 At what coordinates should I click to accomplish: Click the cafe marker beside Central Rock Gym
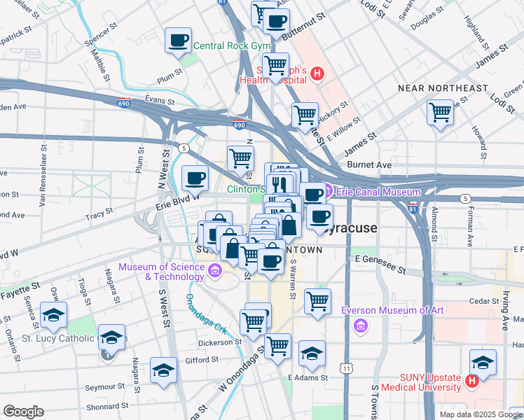(178, 43)
